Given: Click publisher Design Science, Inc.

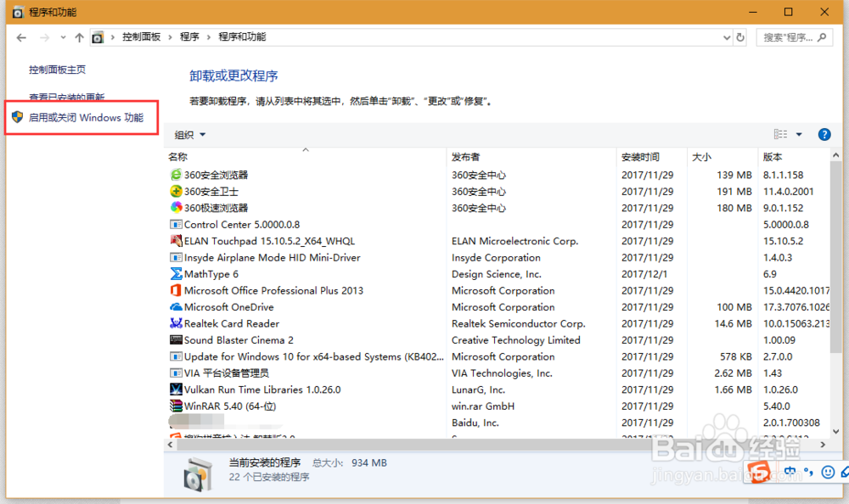Looking at the screenshot, I should (x=497, y=274).
